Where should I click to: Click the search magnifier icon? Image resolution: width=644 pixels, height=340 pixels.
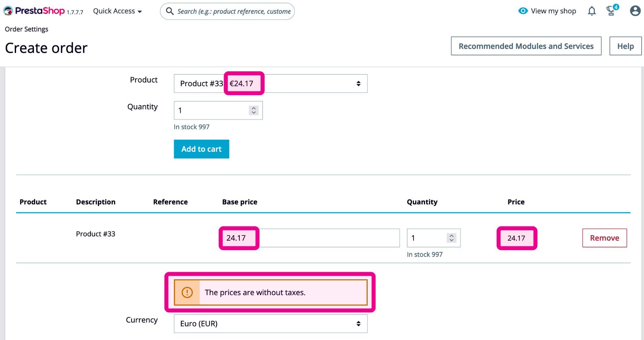[170, 11]
